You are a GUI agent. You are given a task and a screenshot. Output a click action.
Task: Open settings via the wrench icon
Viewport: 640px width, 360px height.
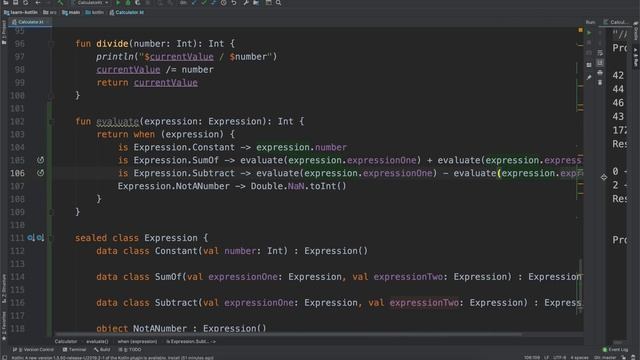click(246, 2)
